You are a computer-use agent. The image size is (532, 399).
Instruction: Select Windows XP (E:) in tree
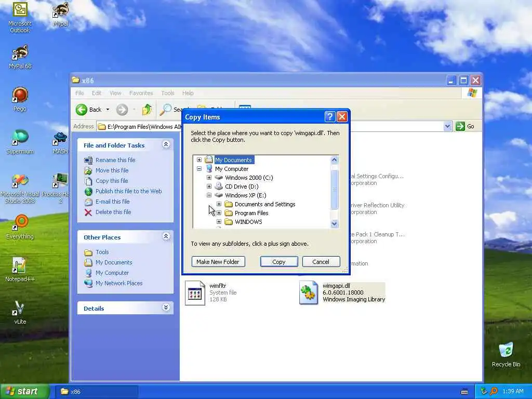246,195
